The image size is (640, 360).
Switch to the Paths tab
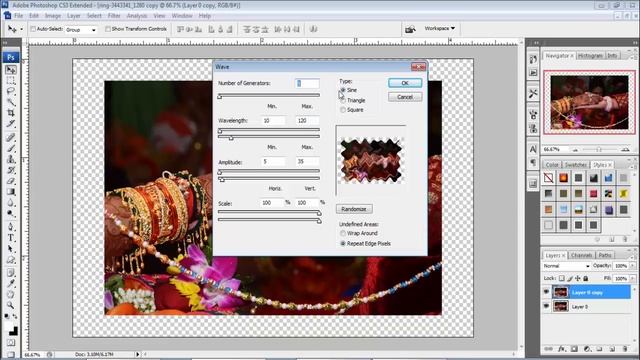click(605, 255)
